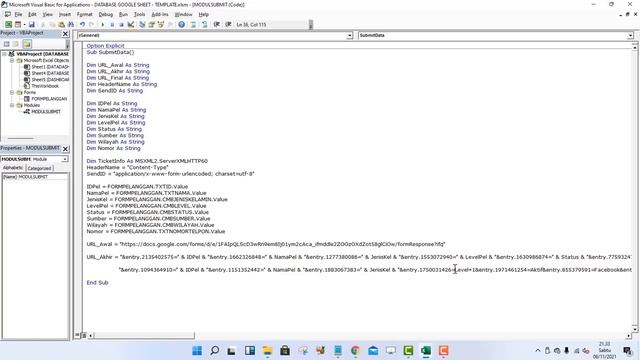Image resolution: width=640 pixels, height=360 pixels.
Task: Open the Object Browser toolbar icon
Action: point(161,24)
